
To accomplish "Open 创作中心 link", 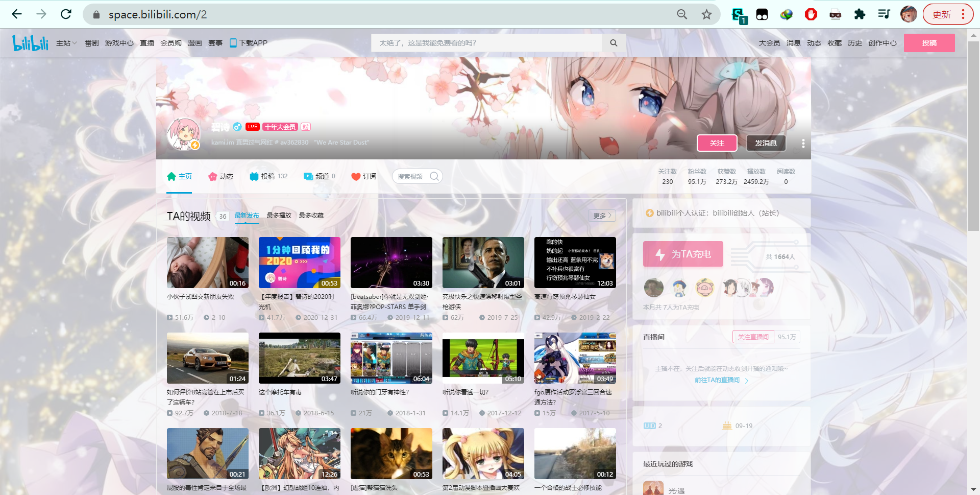I will [883, 43].
